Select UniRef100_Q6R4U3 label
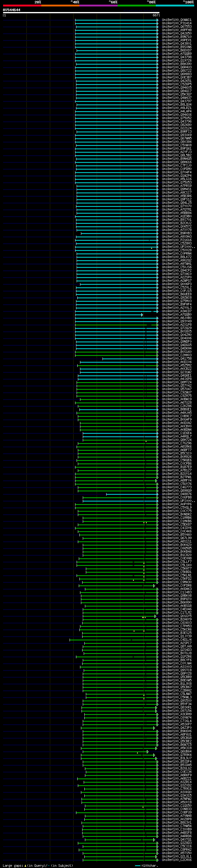 point(177,67)
